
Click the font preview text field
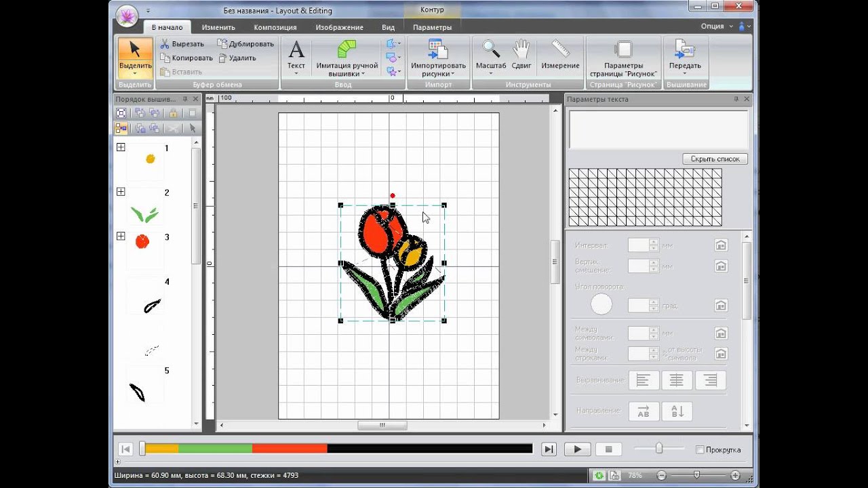pos(658,129)
